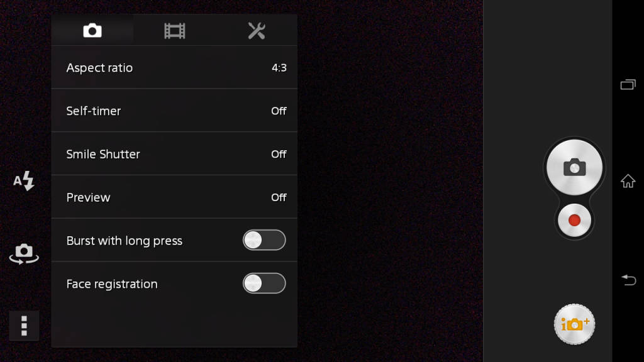The height and width of the screenshot is (362, 644).
Task: Turn on Face registration
Action: coord(264,283)
